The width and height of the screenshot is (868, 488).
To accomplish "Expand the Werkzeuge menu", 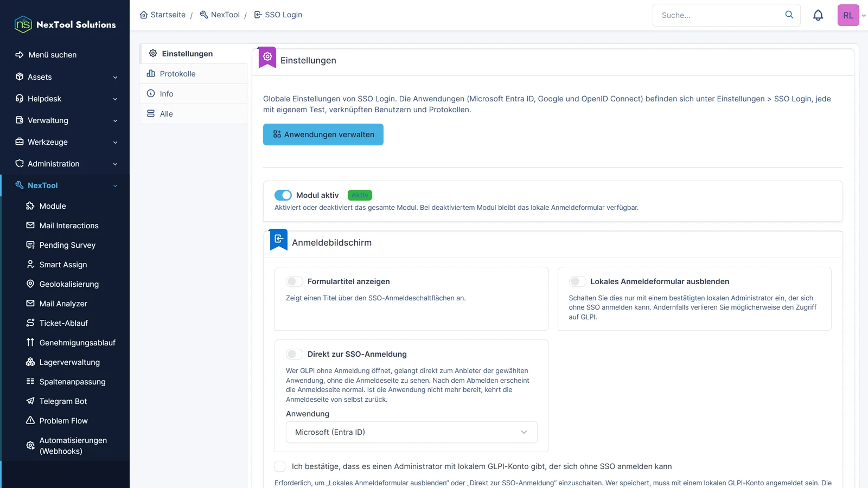I will tap(65, 142).
